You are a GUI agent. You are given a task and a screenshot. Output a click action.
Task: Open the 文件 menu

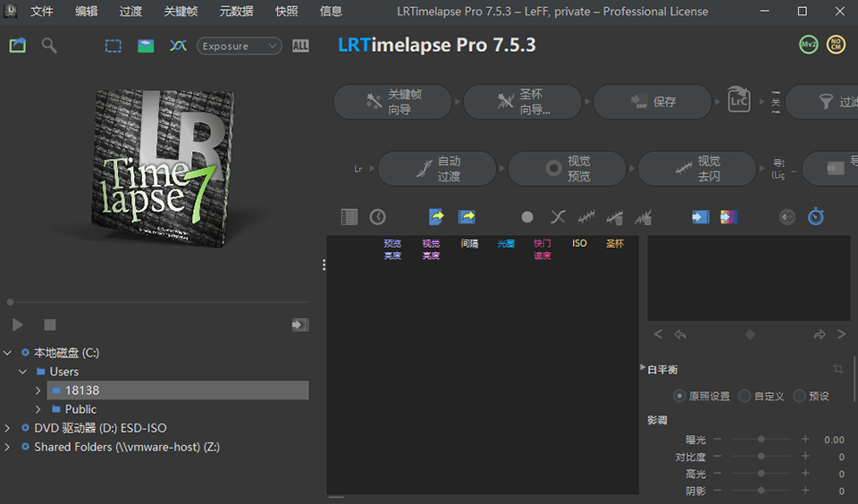coord(42,11)
